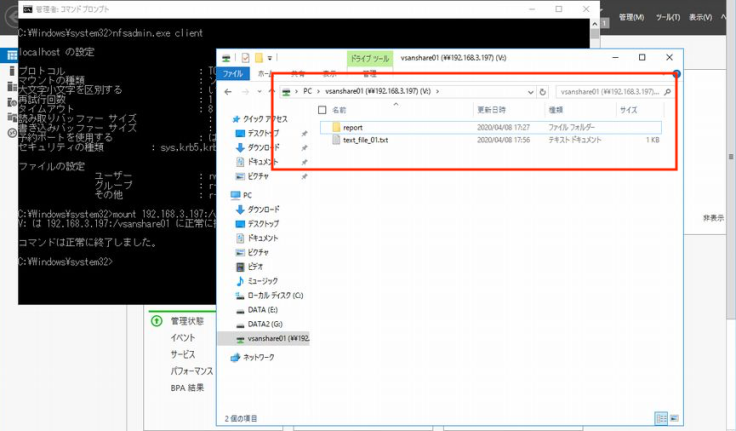The image size is (736, 431).
Task: Sort by the 更新日時 column header
Action: [x=491, y=110]
